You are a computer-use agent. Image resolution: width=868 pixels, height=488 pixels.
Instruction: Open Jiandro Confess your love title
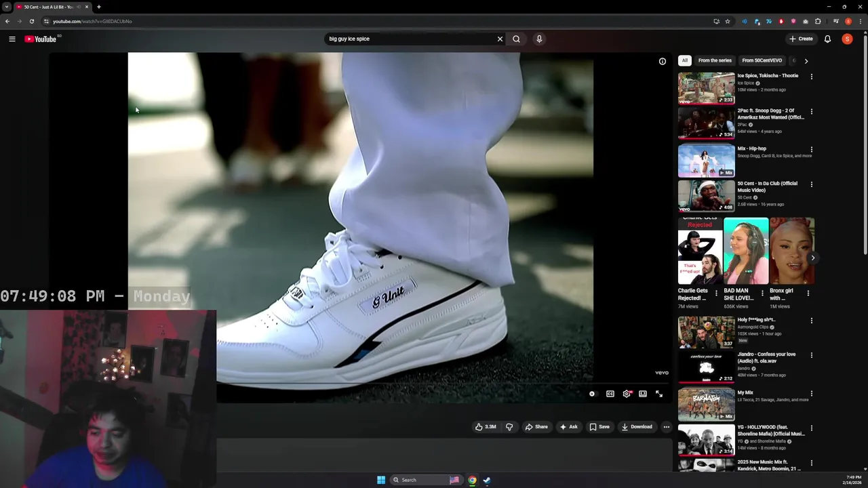pyautogui.click(x=766, y=357)
